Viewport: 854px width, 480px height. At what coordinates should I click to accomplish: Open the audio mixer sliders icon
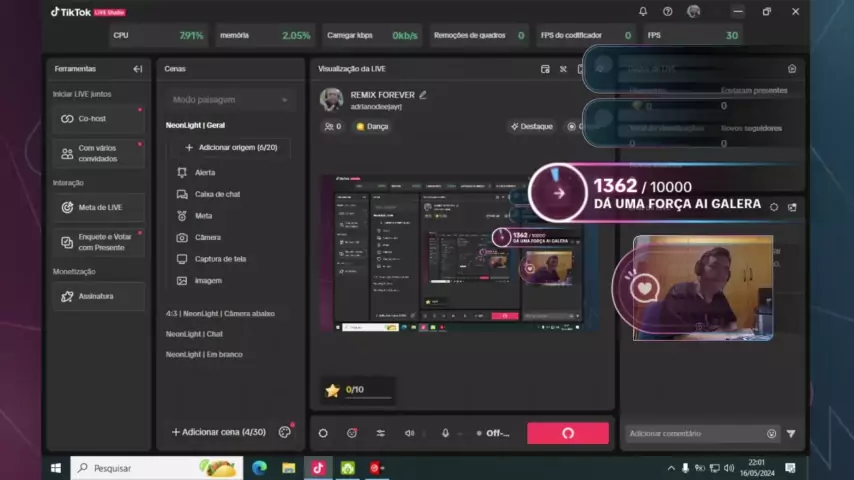(x=380, y=433)
